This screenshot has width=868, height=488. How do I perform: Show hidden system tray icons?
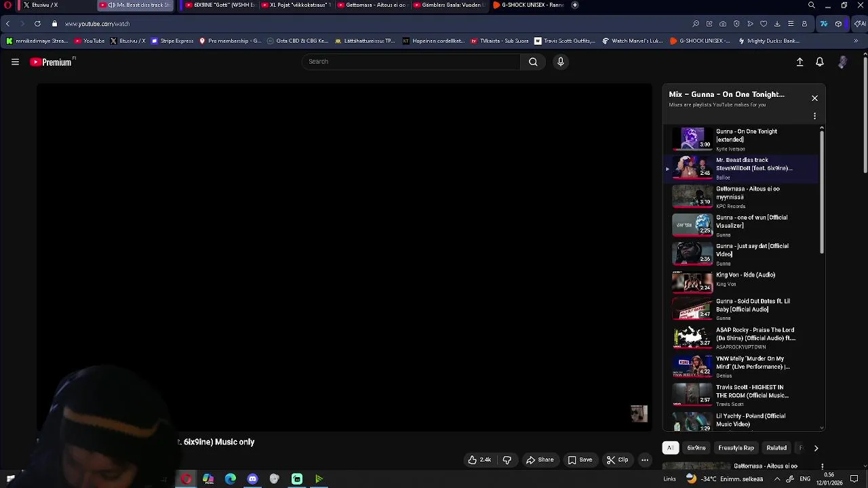[776, 479]
